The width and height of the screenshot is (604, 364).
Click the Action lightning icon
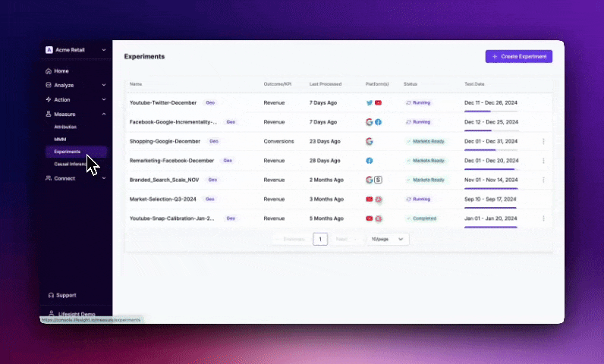point(49,99)
